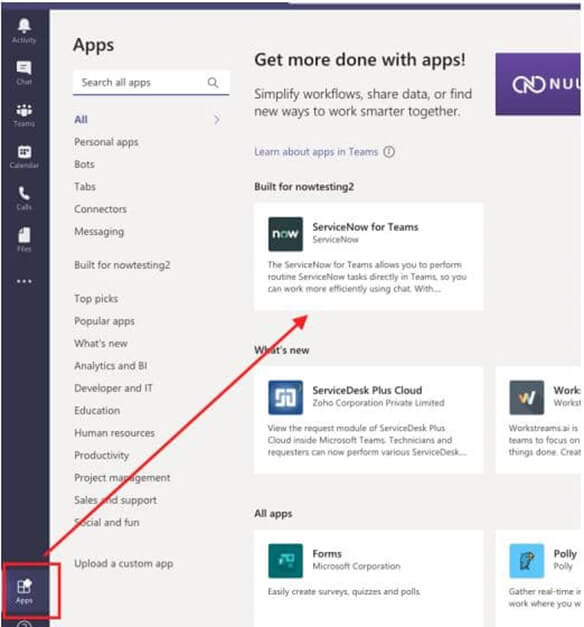Go to Teams icon in sidebar
Viewport: 584px width, 627px height.
(x=24, y=110)
